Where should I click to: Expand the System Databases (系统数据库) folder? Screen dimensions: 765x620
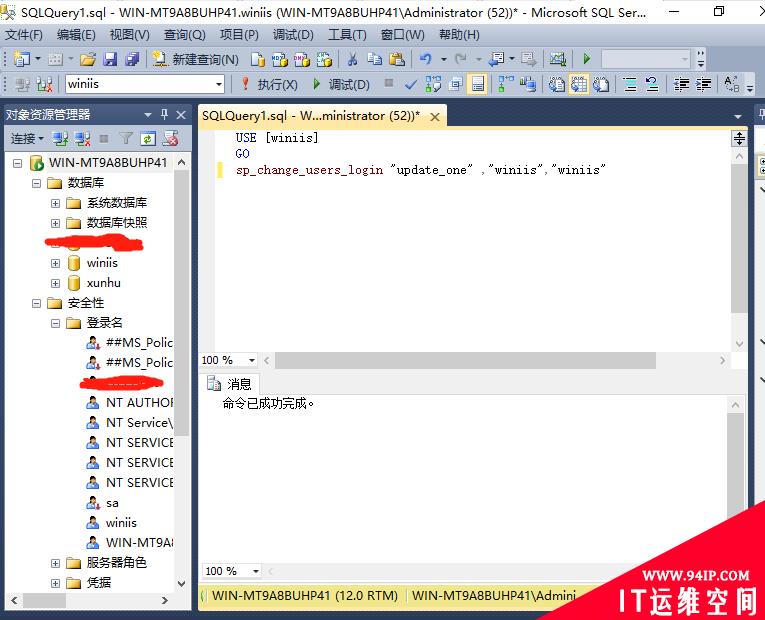[56, 203]
